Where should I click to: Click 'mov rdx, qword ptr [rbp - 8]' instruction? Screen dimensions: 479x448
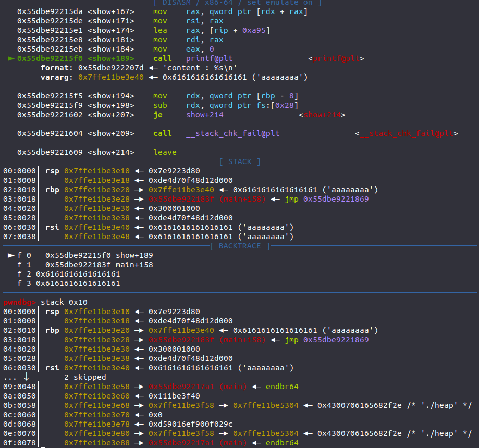pyautogui.click(x=226, y=96)
